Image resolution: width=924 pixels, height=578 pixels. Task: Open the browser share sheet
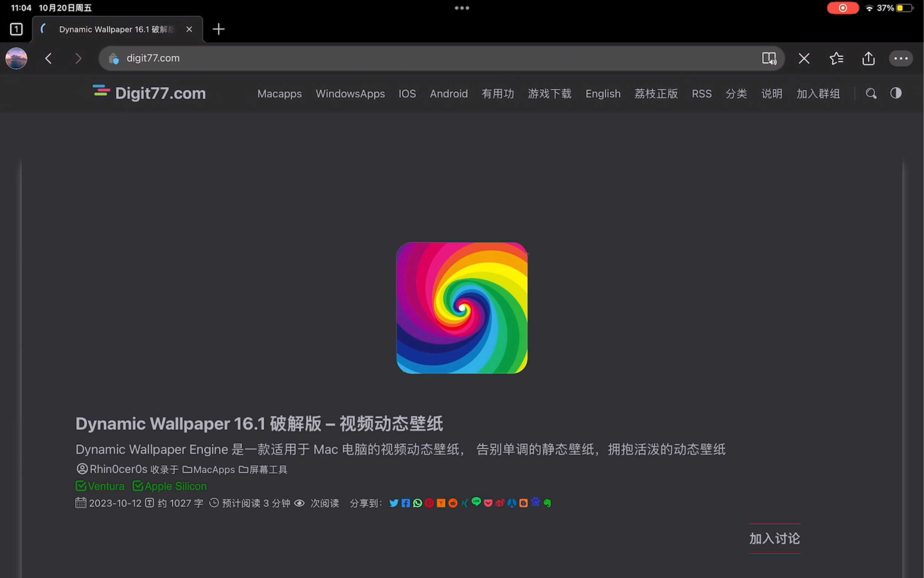point(869,58)
